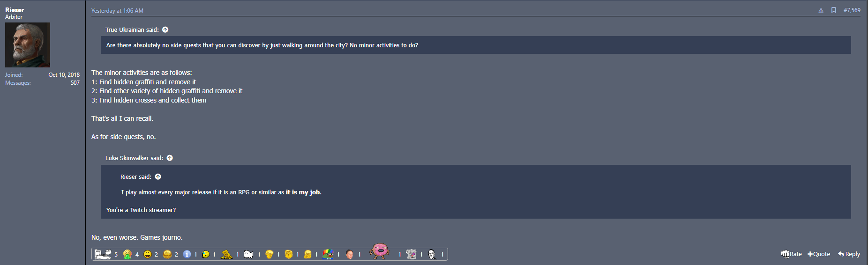
Task: Open Rieser's profile via username
Action: point(15,10)
